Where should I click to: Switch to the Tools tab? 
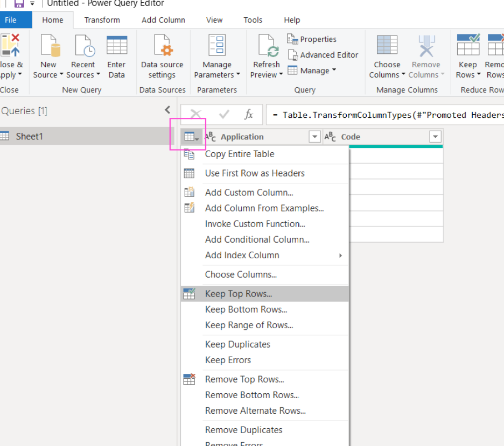pyautogui.click(x=253, y=20)
